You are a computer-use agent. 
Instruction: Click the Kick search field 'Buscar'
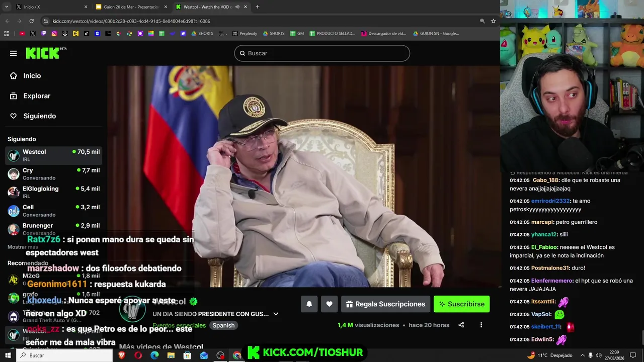click(322, 53)
